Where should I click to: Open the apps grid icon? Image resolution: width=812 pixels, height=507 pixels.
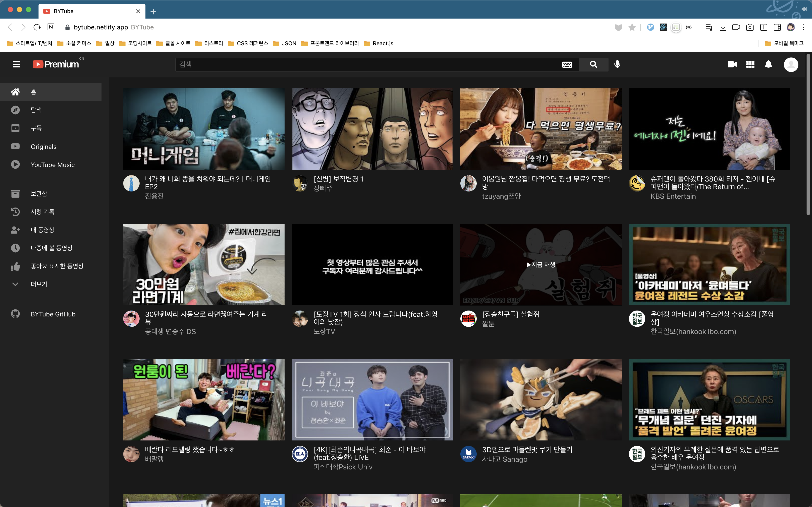750,64
